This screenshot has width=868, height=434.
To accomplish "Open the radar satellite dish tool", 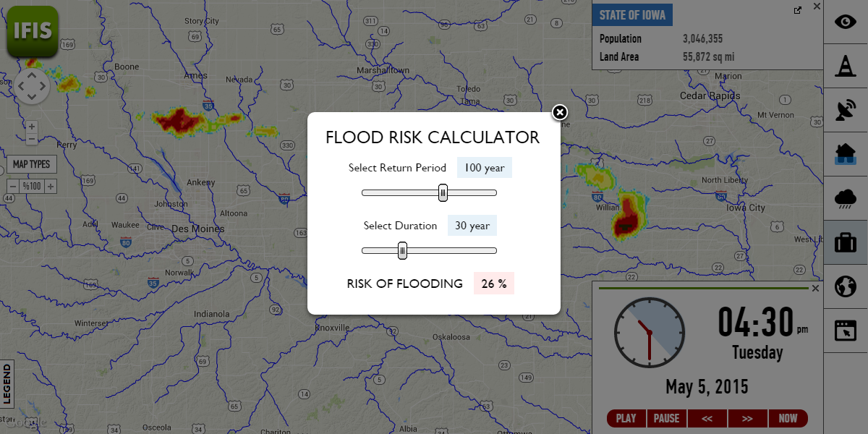I will point(846,110).
